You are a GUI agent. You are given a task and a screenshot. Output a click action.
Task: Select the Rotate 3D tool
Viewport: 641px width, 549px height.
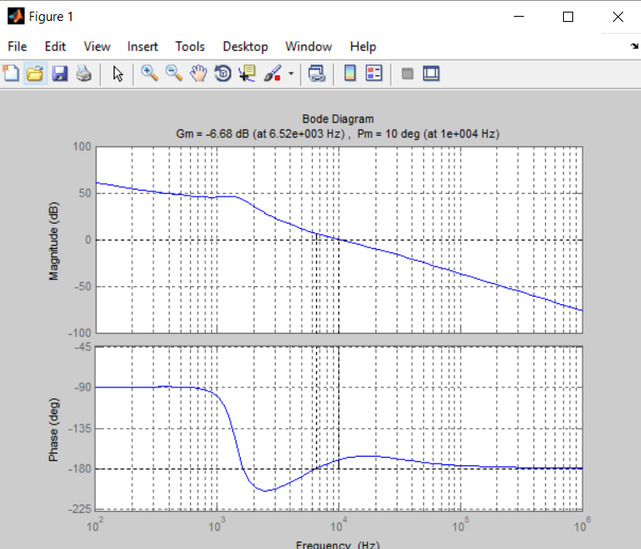point(222,73)
